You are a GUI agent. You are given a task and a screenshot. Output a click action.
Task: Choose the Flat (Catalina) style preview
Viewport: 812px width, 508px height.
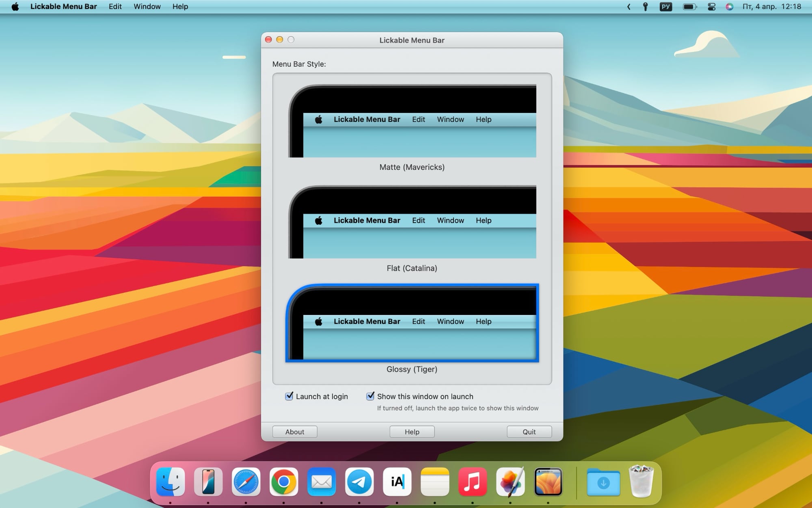pyautogui.click(x=412, y=222)
